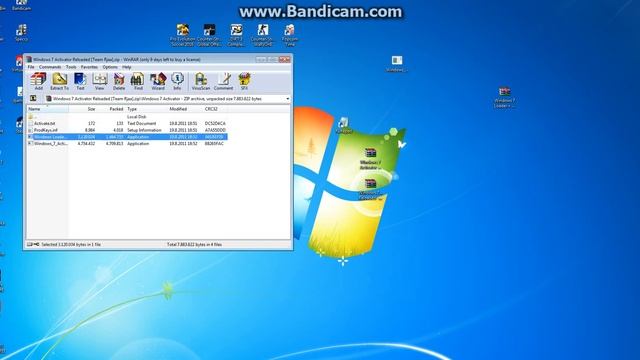Screen dimensions: 640x360
Task: Select the highlighted Windows Loader row
Action: 127,137
